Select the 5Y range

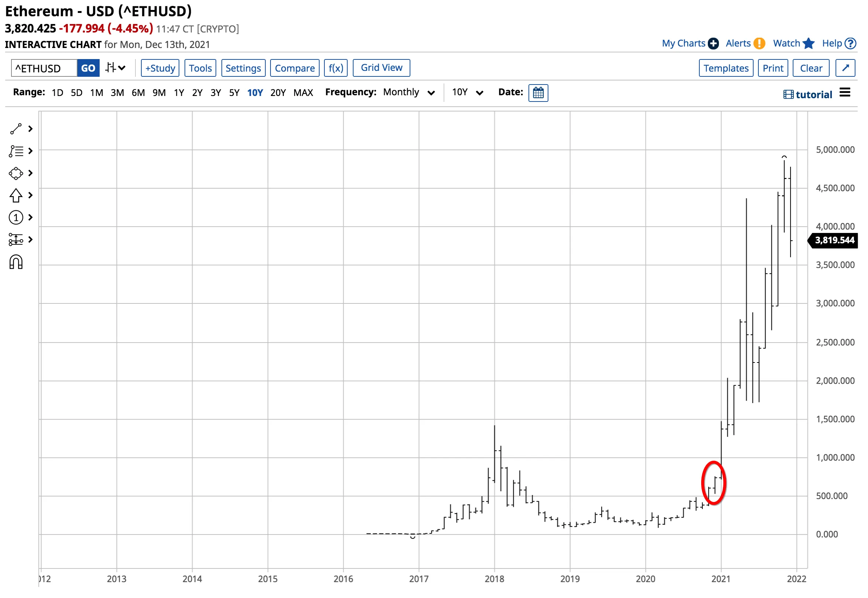click(x=234, y=93)
